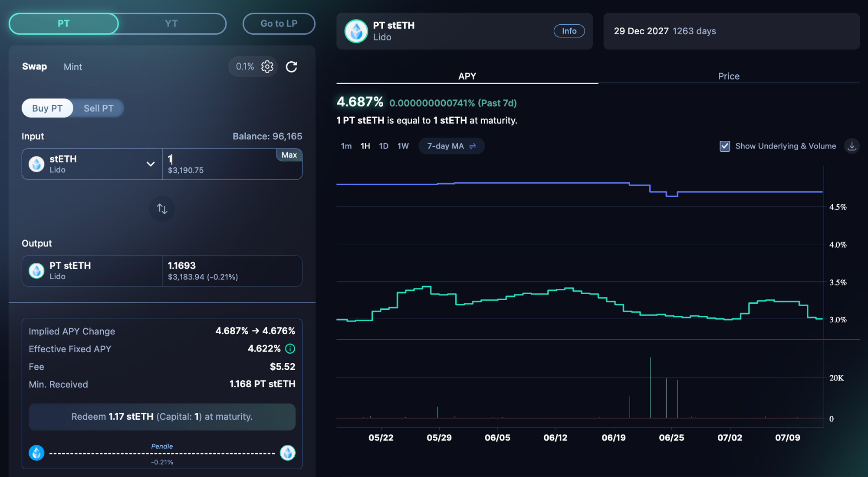Click the refresh quote icon
Screen dimensions: 868x477
(x=291, y=66)
